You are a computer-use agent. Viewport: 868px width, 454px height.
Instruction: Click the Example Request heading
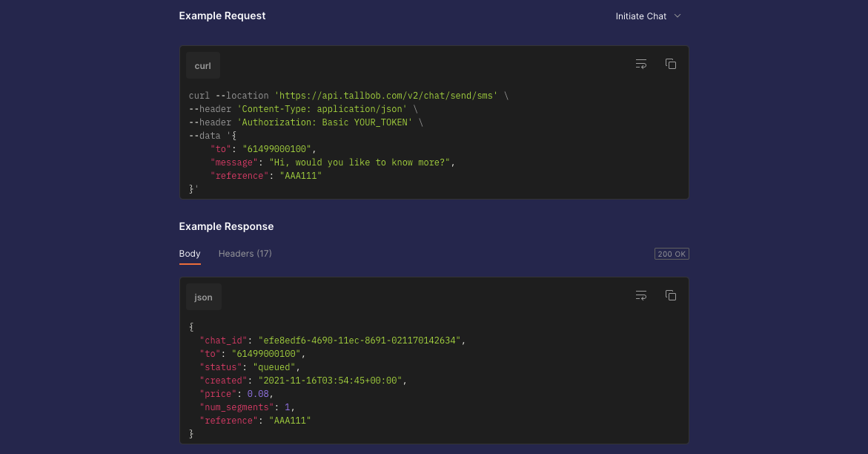coord(222,16)
